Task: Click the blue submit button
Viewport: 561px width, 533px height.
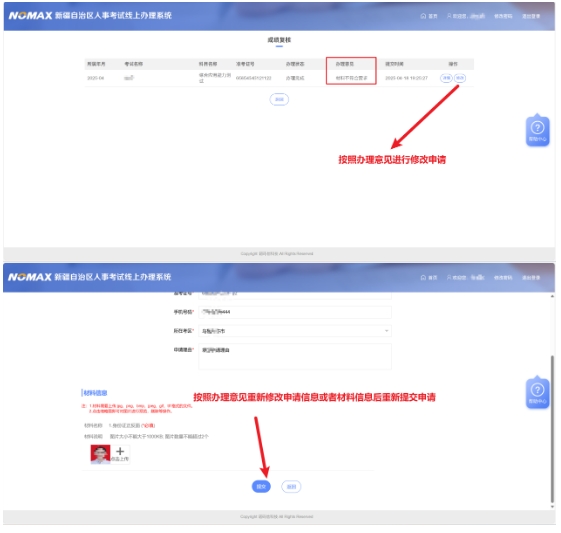Action: 261,486
